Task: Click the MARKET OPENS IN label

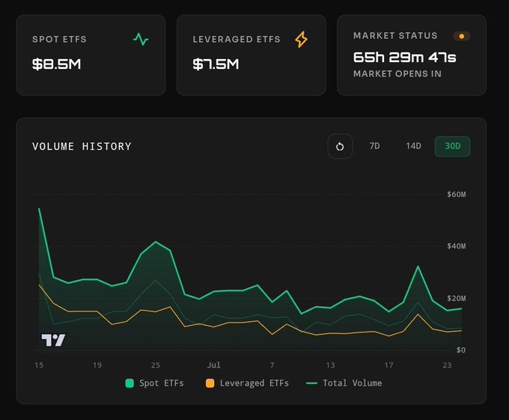Action: tap(397, 74)
